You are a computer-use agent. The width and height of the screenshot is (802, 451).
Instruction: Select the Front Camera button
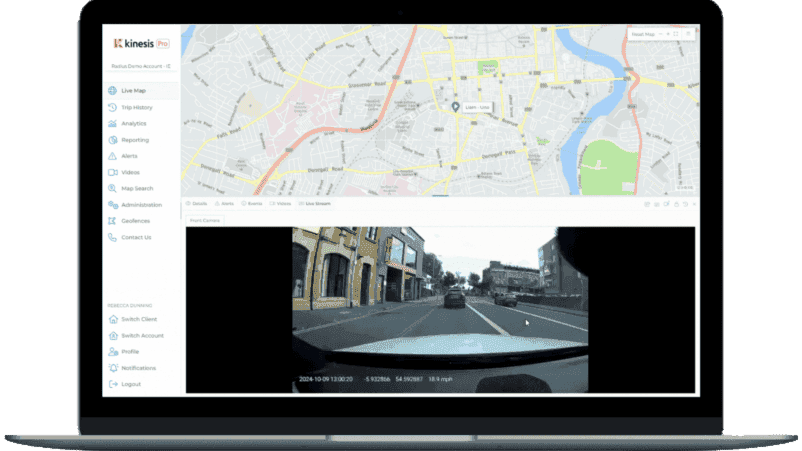(x=205, y=220)
